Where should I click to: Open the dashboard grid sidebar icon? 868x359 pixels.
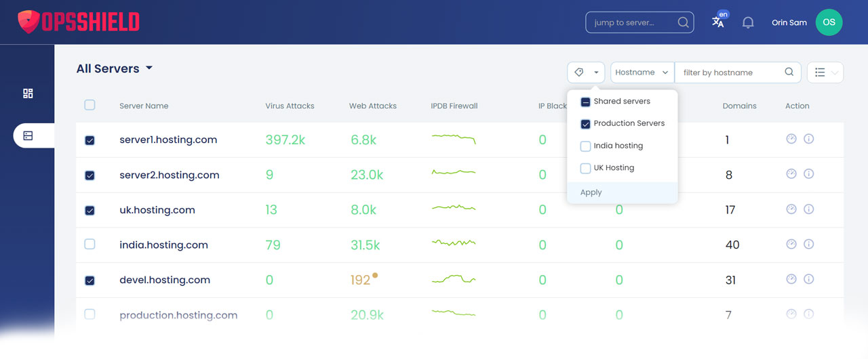[28, 93]
